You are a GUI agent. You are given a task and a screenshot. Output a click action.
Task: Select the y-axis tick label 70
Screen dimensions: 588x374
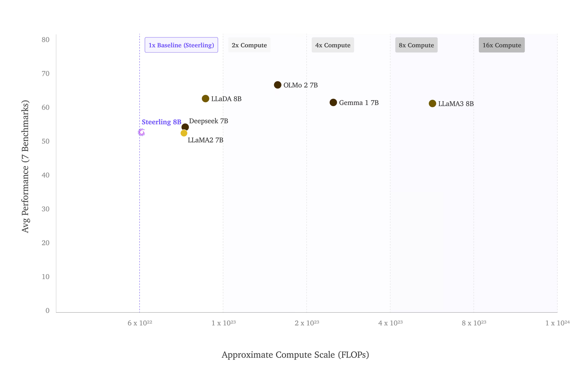46,73
